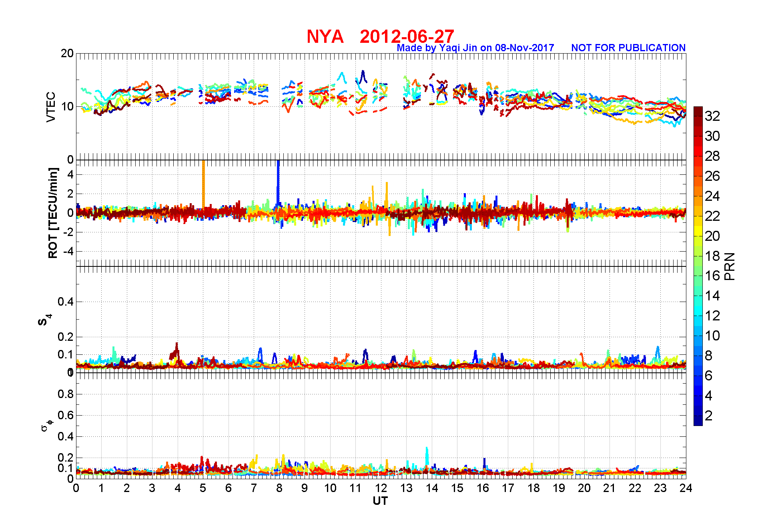Image resolution: width=762 pixels, height=532 pixels.
Task: Click the blue ROT spike at 8 UT
Action: pos(278,184)
